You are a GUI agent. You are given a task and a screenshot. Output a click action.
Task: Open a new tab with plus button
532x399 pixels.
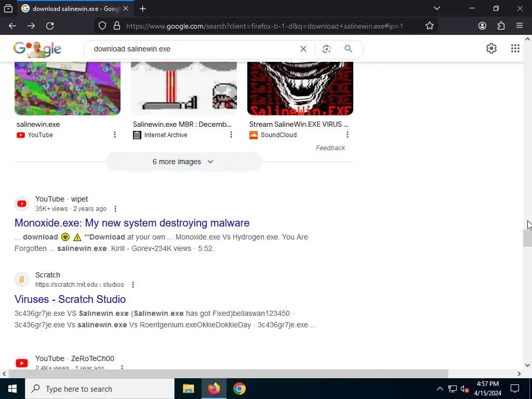[x=143, y=9]
